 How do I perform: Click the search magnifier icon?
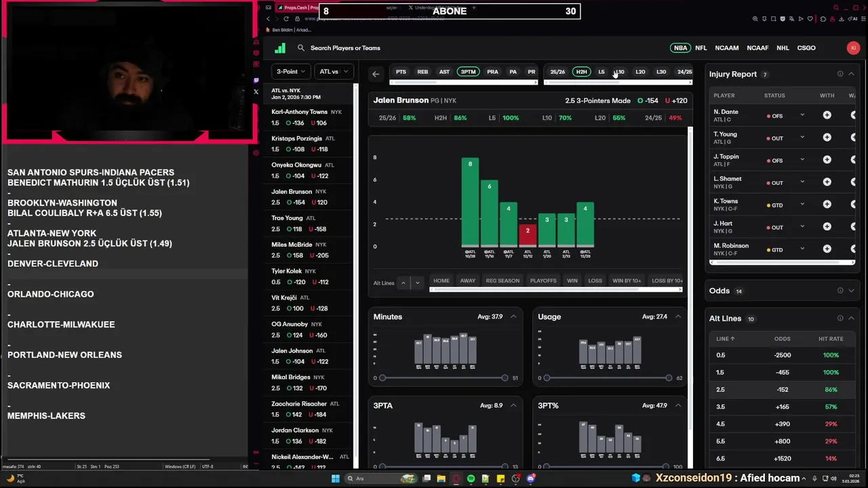click(x=301, y=48)
